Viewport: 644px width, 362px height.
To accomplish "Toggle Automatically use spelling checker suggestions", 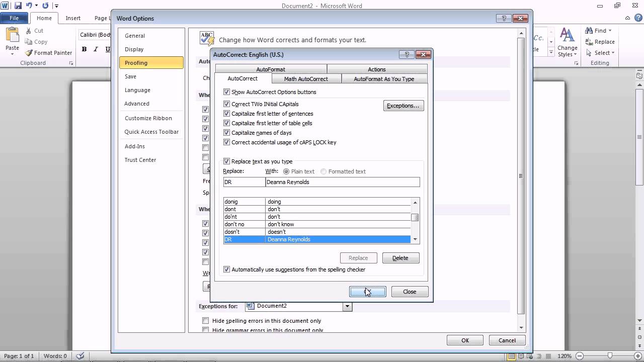I will (x=226, y=269).
